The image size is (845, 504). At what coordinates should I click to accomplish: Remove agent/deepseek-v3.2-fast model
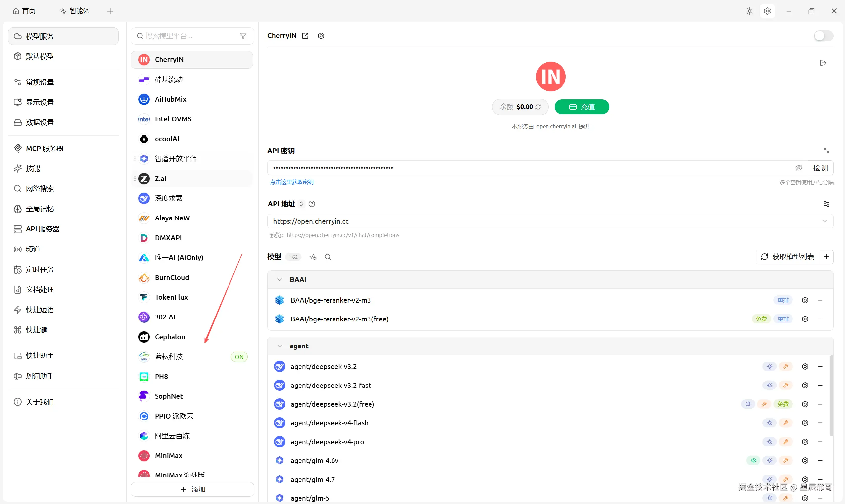click(x=820, y=386)
